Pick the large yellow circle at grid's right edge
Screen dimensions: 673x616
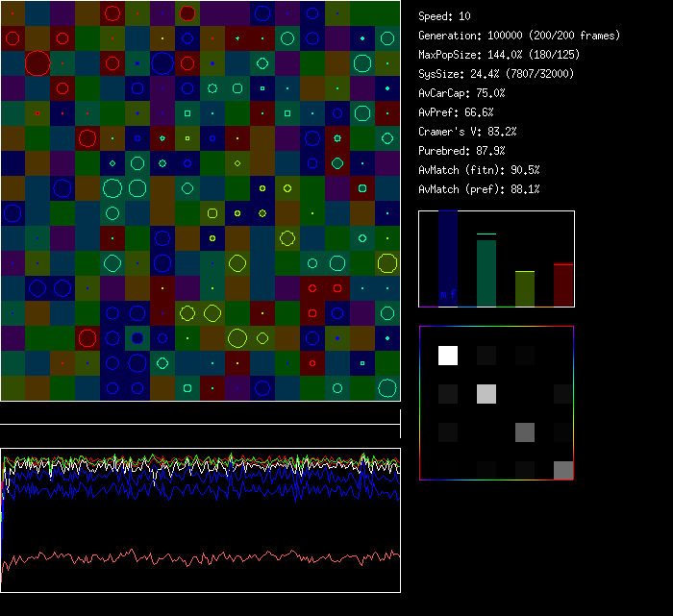point(386,263)
